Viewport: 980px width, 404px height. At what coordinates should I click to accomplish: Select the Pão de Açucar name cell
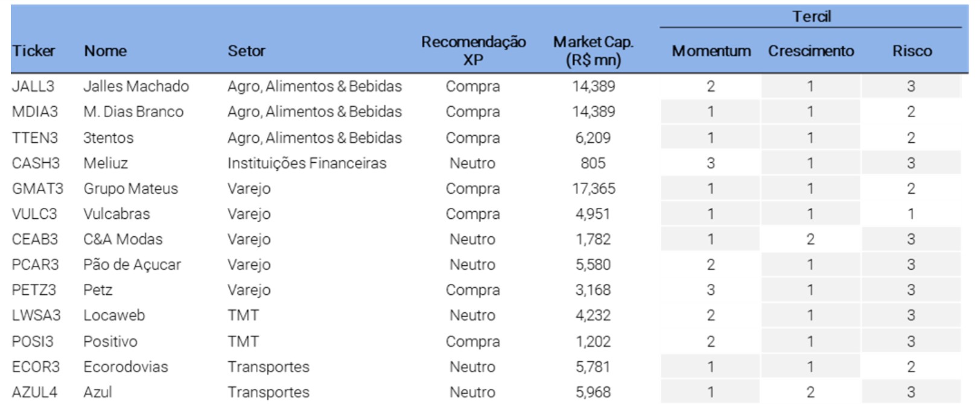(x=132, y=265)
